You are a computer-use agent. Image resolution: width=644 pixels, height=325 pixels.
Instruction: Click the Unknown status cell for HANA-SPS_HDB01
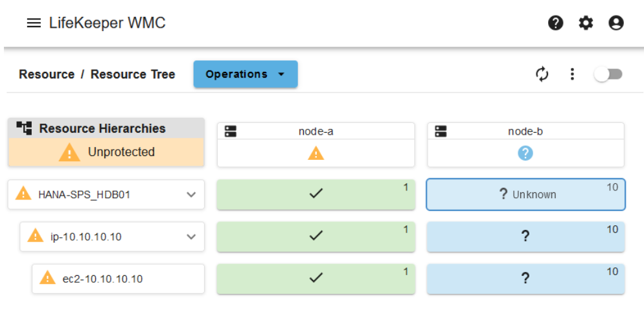[525, 194]
